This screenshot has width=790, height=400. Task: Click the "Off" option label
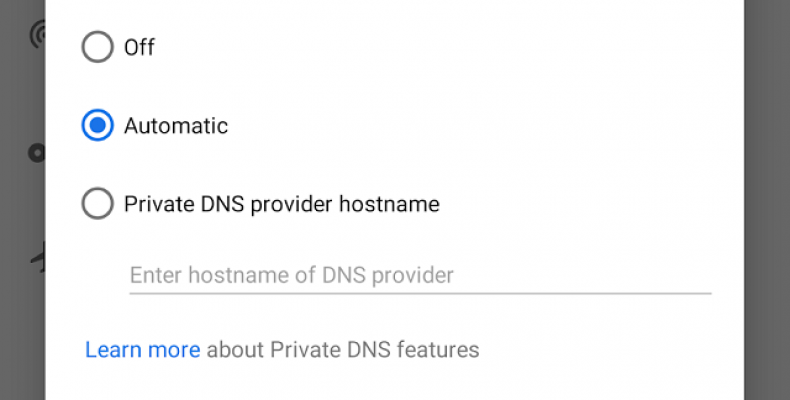pyautogui.click(x=140, y=47)
